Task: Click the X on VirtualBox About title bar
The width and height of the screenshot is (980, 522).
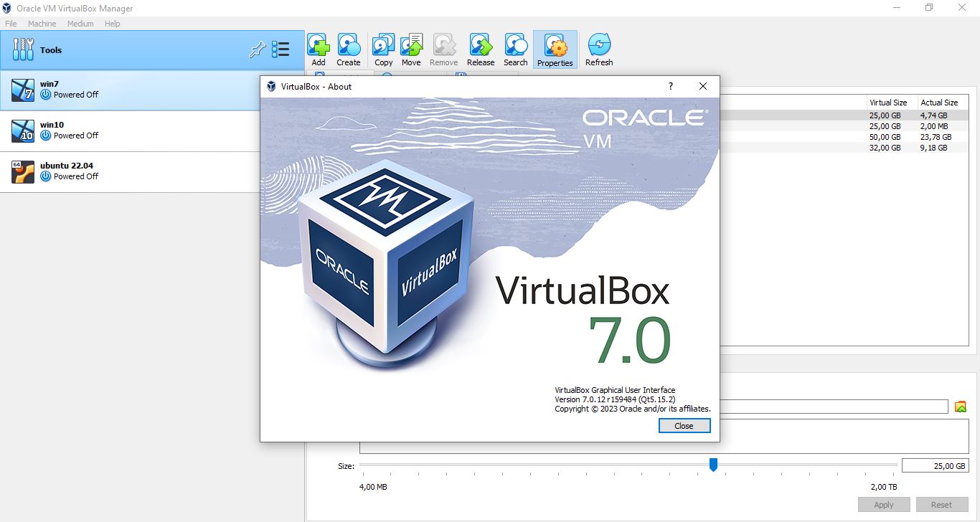Action: 703,86
